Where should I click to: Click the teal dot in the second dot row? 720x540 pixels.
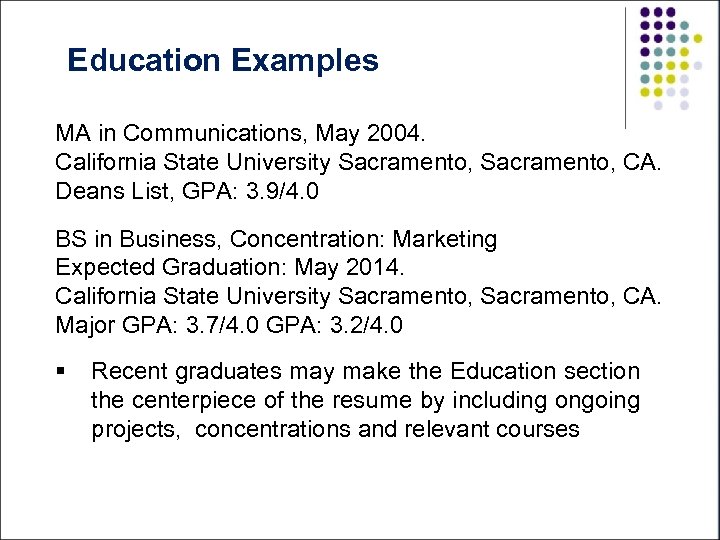(684, 25)
